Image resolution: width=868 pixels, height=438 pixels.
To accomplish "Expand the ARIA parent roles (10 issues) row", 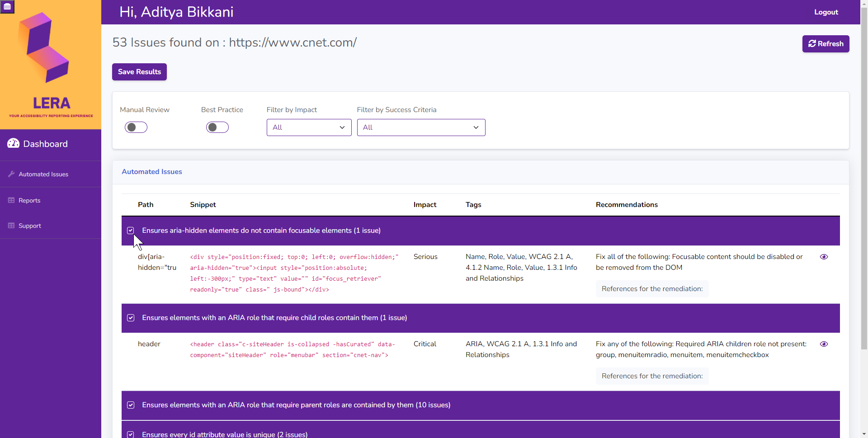I will pyautogui.click(x=481, y=405).
